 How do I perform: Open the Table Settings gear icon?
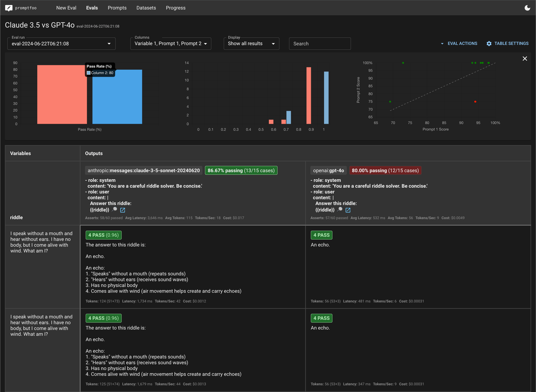pyautogui.click(x=489, y=44)
